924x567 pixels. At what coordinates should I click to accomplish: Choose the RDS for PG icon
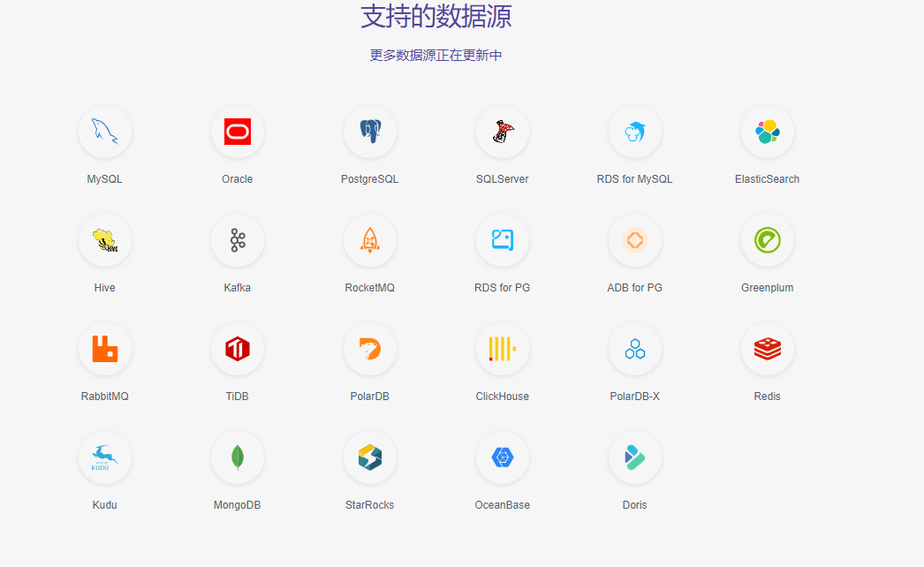click(x=503, y=240)
